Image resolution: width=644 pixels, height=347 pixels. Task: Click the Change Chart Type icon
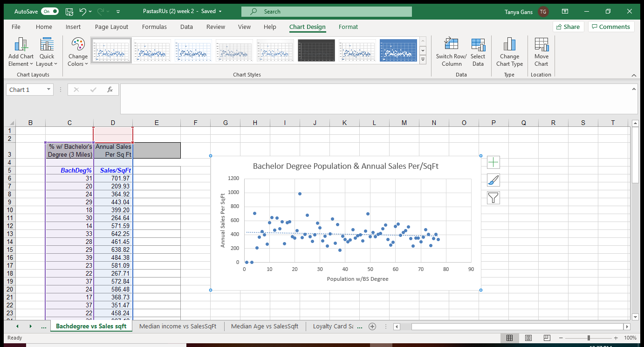point(509,45)
